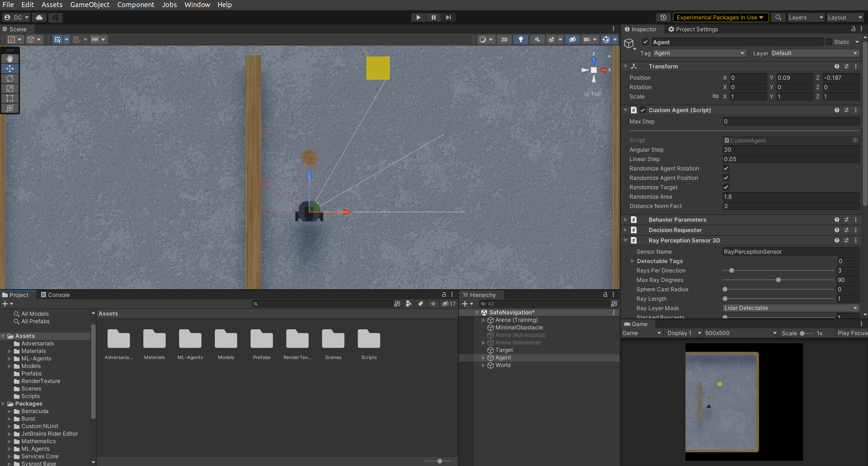The height and width of the screenshot is (466, 868).
Task: Uncheck Randomize Target checkbox
Action: click(726, 187)
